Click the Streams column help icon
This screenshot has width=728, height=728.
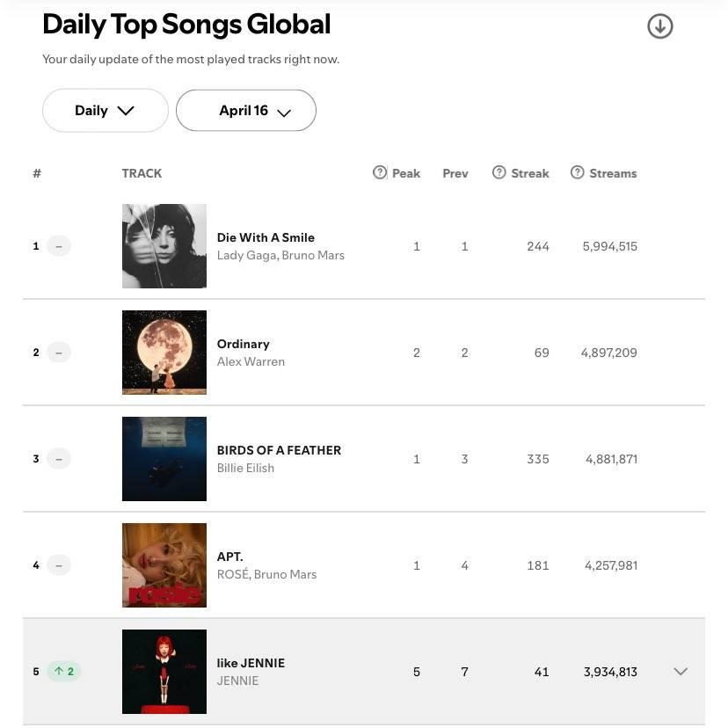click(577, 172)
